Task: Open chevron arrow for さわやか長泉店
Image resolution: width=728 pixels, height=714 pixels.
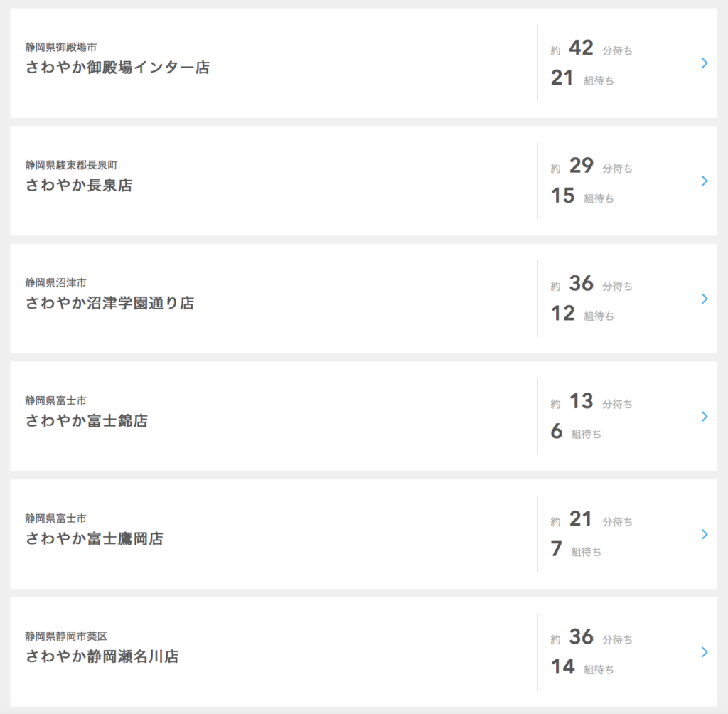Action: click(x=705, y=181)
